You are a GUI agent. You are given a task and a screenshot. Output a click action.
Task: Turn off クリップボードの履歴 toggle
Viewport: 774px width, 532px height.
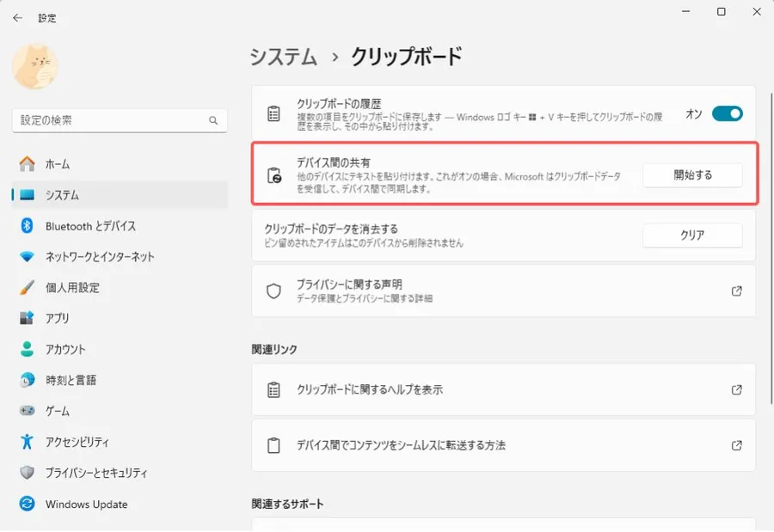coord(727,113)
